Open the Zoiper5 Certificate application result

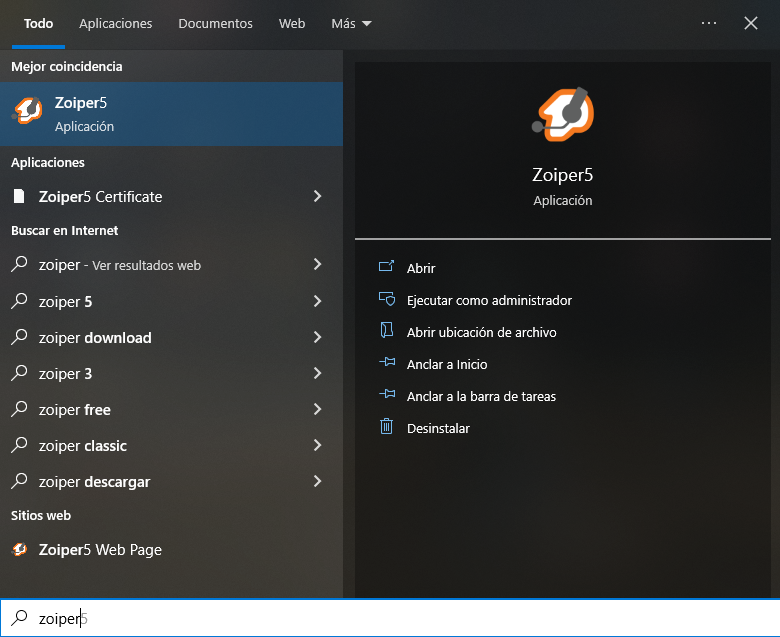[x=171, y=196]
